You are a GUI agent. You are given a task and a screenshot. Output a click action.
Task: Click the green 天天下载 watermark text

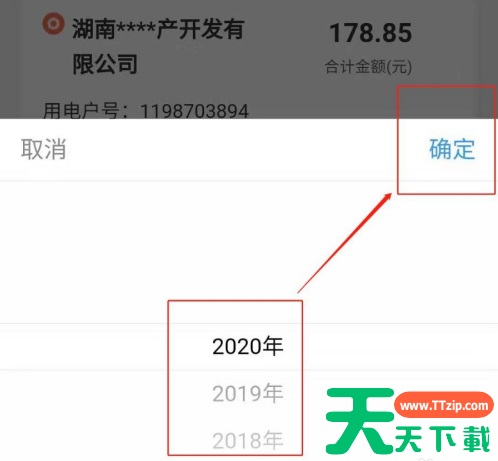(443, 439)
